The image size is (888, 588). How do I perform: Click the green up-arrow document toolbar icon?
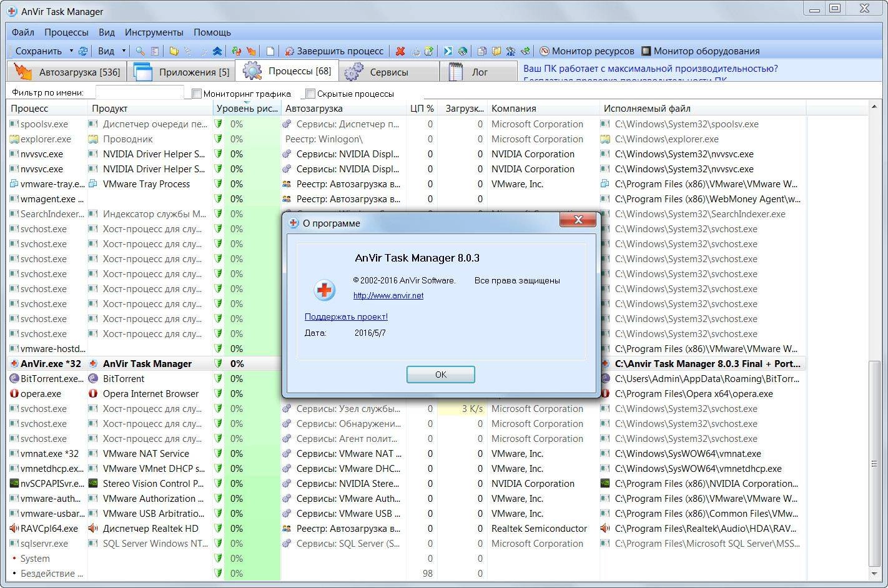429,51
